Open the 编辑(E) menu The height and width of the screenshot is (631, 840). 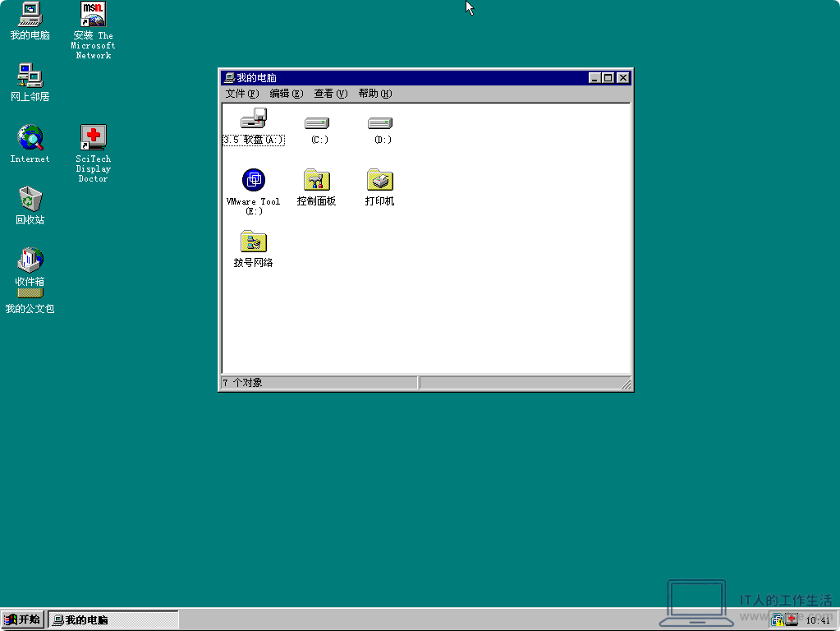(287, 94)
